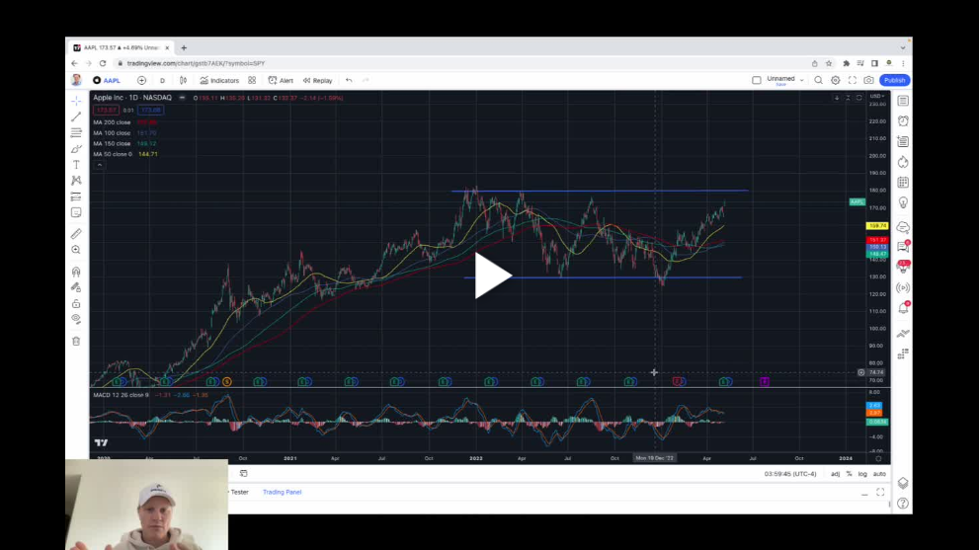
Task: Toggle stay in drawing mode
Action: pos(76,287)
